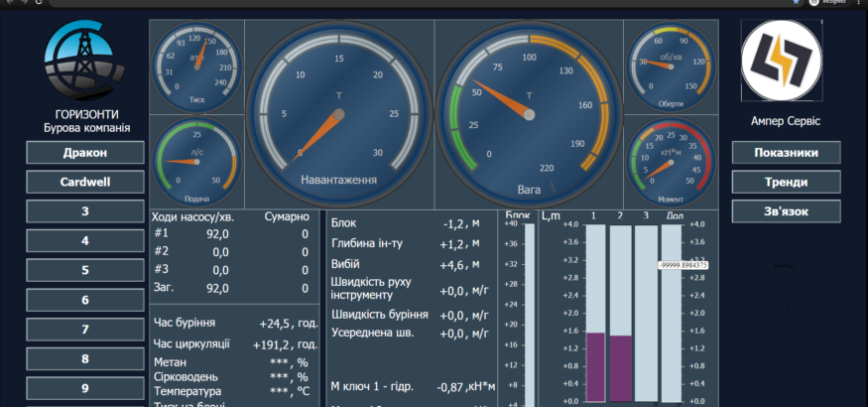Click the Сумарно column header
Screen dimensions: 868x407
click(x=287, y=217)
